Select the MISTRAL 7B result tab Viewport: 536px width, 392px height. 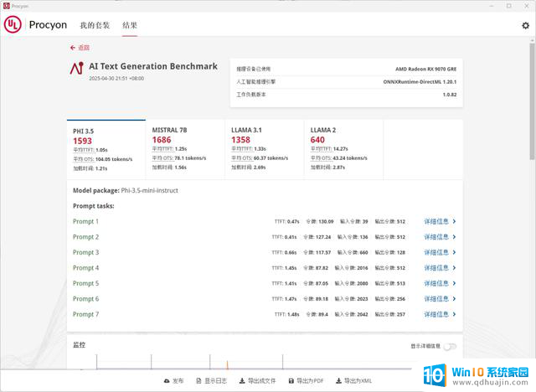coord(185,149)
